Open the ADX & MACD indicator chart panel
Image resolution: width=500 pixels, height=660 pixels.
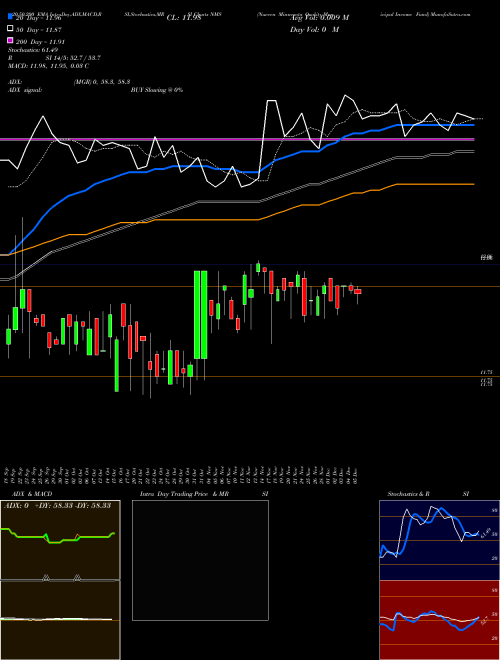click(60, 580)
